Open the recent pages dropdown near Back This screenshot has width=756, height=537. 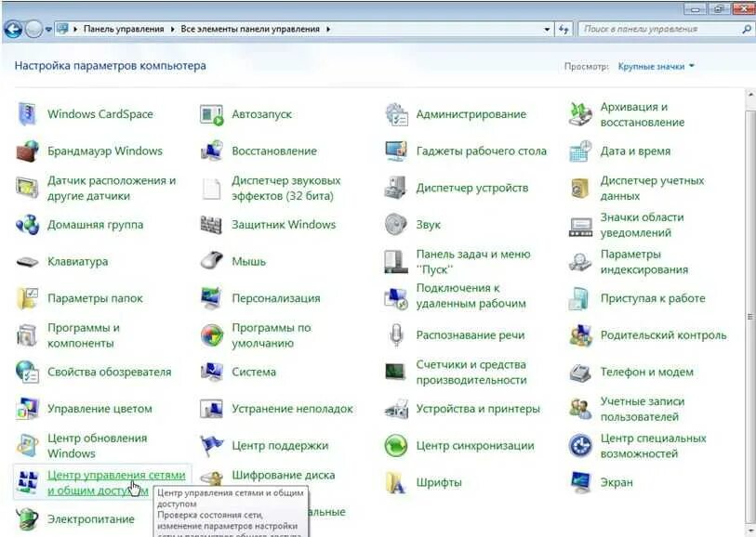point(48,30)
